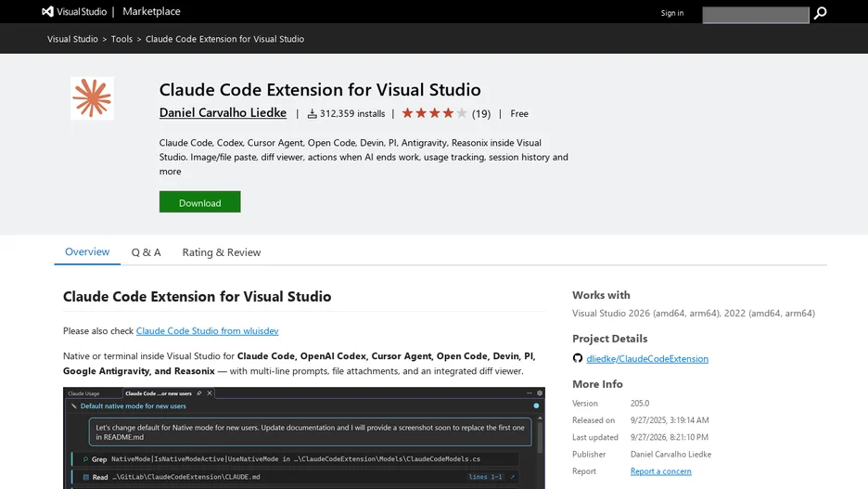Click the "9/27/2025, 3:19:14 AM" release date
Screen dimensions: 868x489
pos(670,420)
